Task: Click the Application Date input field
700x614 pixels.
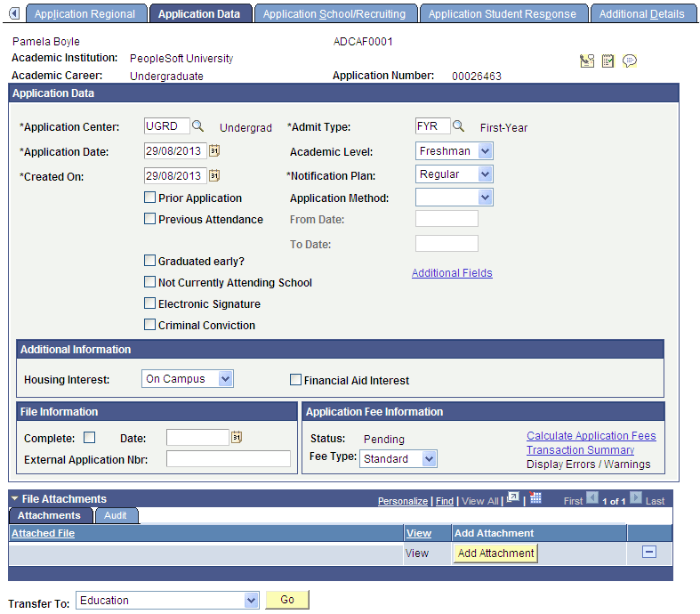Action: pos(175,151)
